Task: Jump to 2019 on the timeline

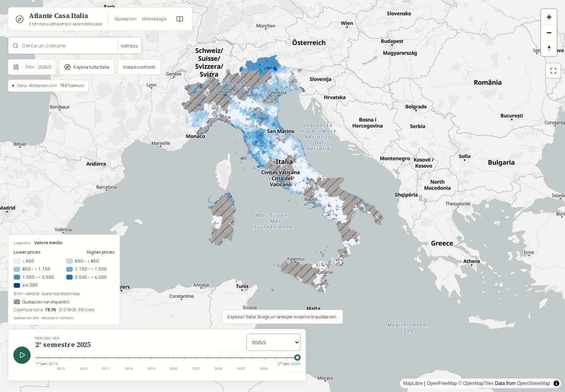Action: pos(151,368)
